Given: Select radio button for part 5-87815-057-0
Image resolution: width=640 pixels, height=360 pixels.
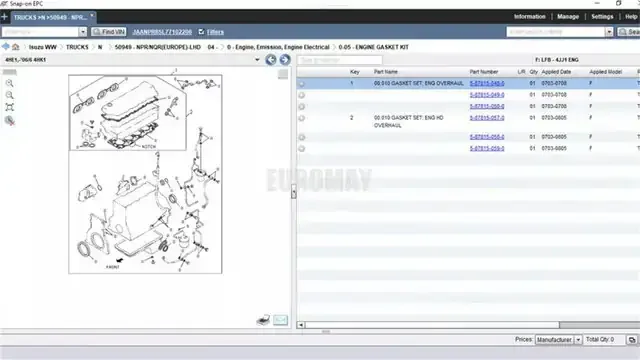Looking at the screenshot, I should coord(302,118).
